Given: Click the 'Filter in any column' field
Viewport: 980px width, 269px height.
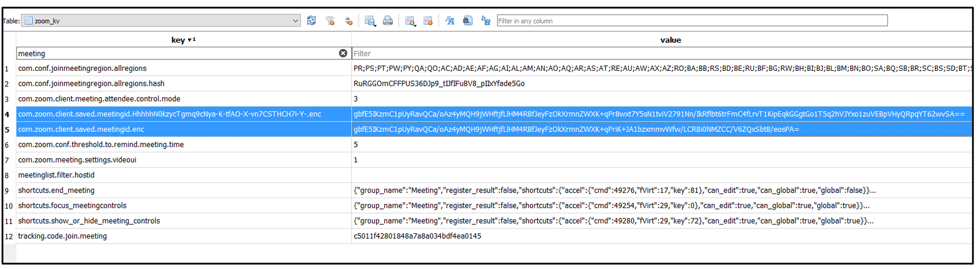Looking at the screenshot, I should point(692,21).
